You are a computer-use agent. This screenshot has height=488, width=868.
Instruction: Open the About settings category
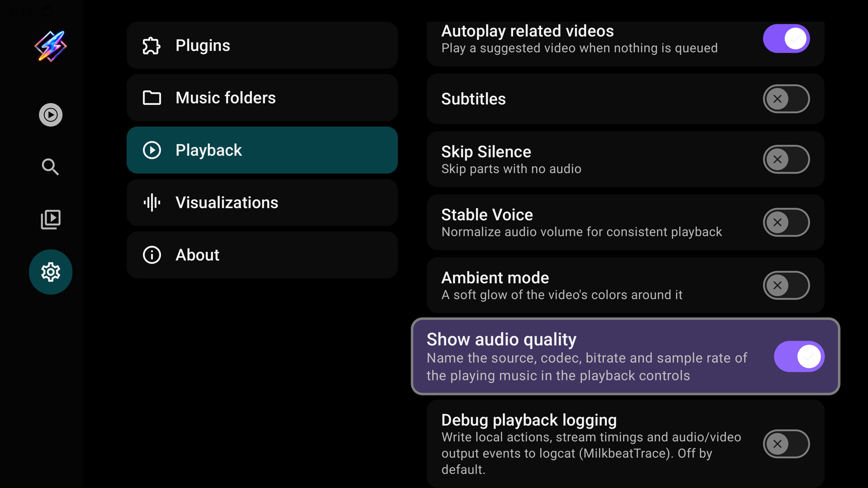coord(262,255)
